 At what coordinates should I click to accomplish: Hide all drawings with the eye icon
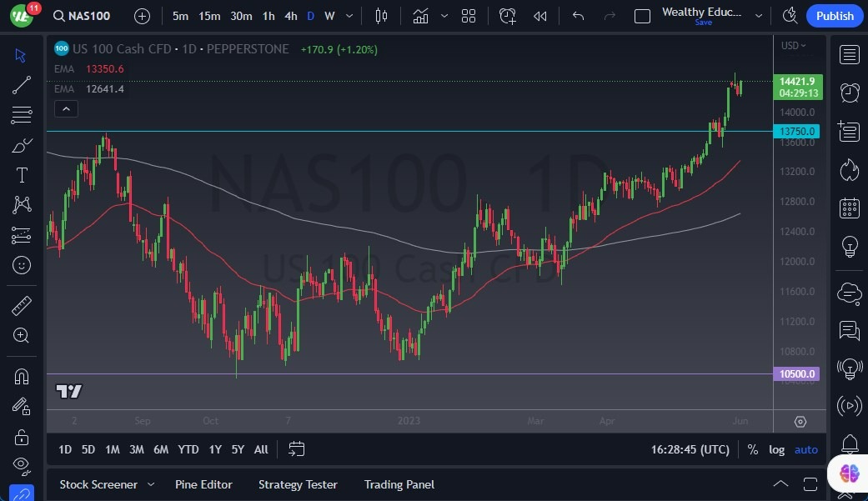[22, 466]
